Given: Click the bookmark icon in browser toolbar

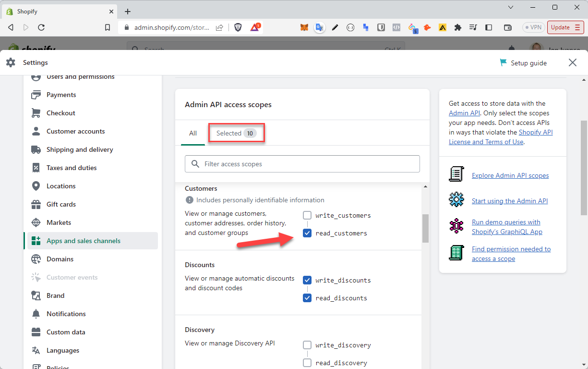Looking at the screenshot, I should pos(108,27).
